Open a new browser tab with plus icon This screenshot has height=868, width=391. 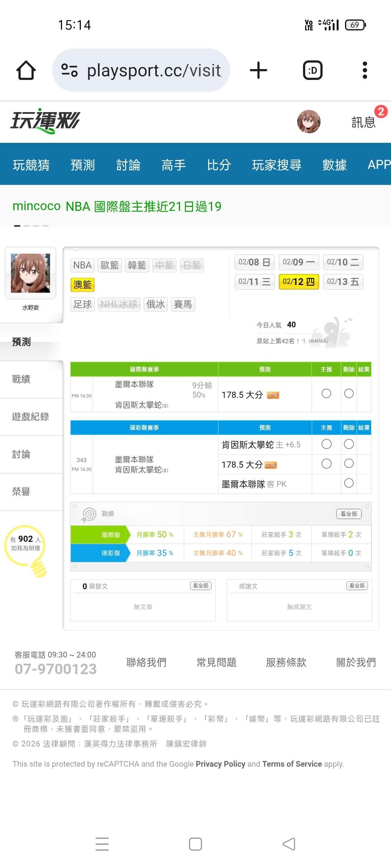pyautogui.click(x=258, y=70)
